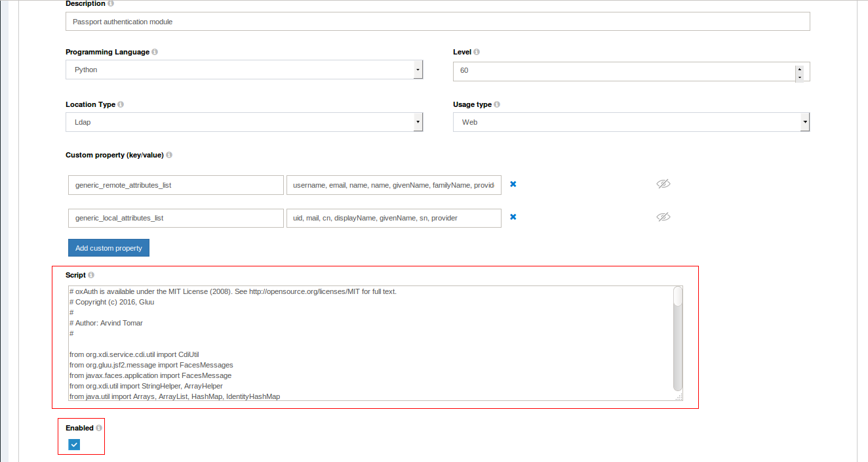Viewport: 868px width, 462px height.
Task: Uncheck the Enabled checkbox
Action: click(74, 445)
